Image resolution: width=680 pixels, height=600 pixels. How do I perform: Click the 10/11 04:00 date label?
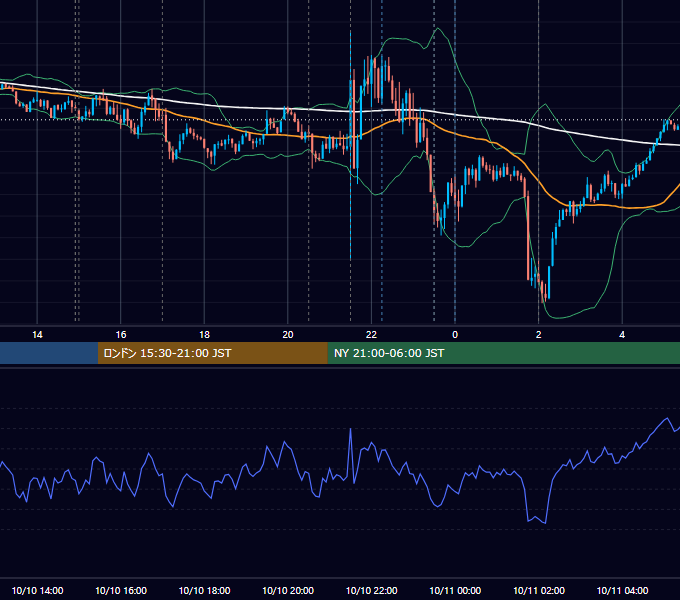coord(622,590)
